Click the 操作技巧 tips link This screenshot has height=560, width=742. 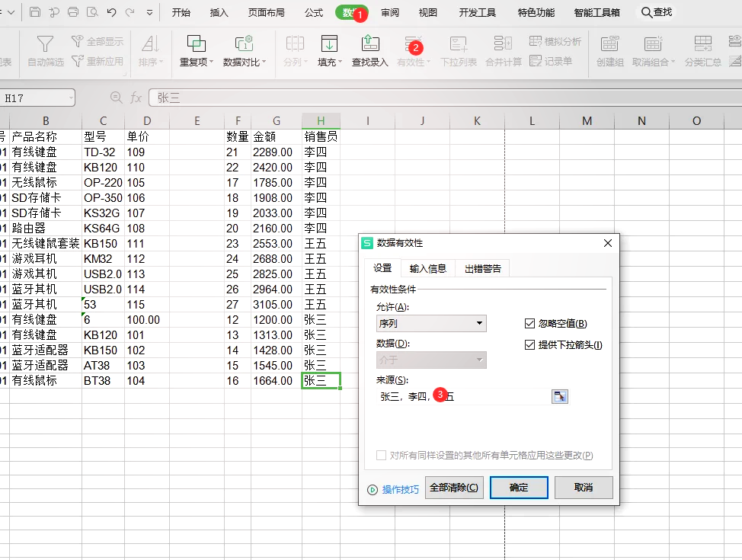[x=398, y=488]
